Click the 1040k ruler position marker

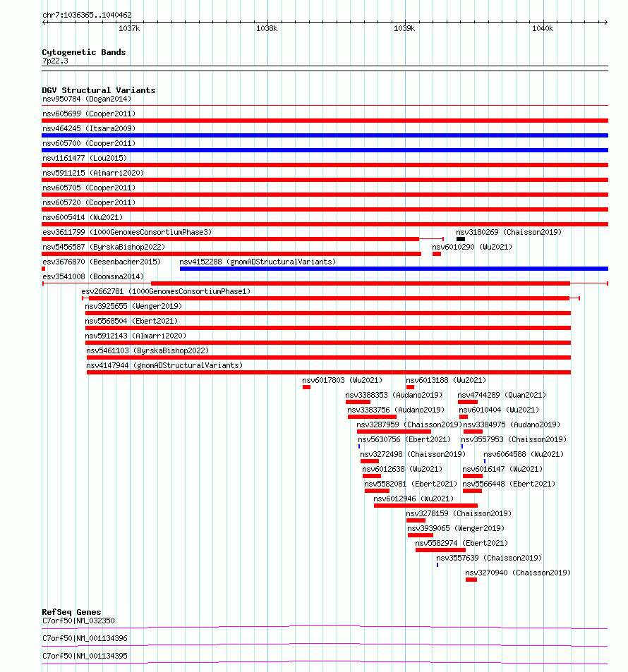click(x=543, y=29)
